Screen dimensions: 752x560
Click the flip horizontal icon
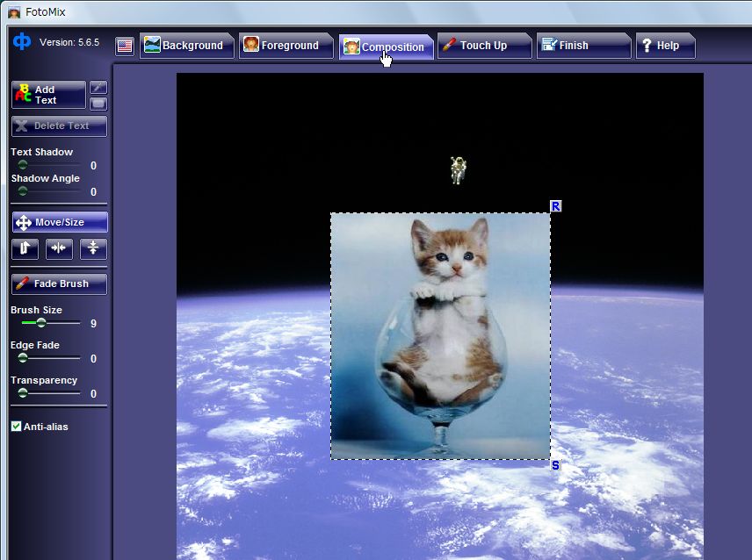pos(59,248)
